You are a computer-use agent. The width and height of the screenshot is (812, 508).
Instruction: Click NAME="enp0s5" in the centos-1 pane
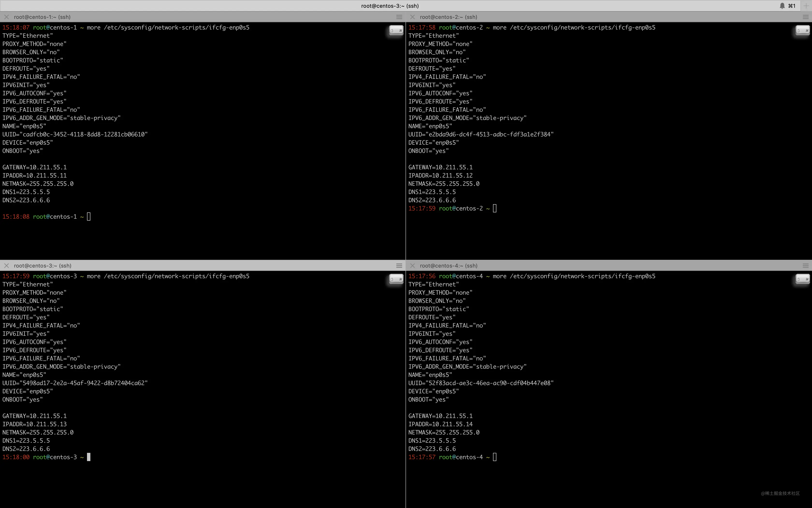pos(24,126)
